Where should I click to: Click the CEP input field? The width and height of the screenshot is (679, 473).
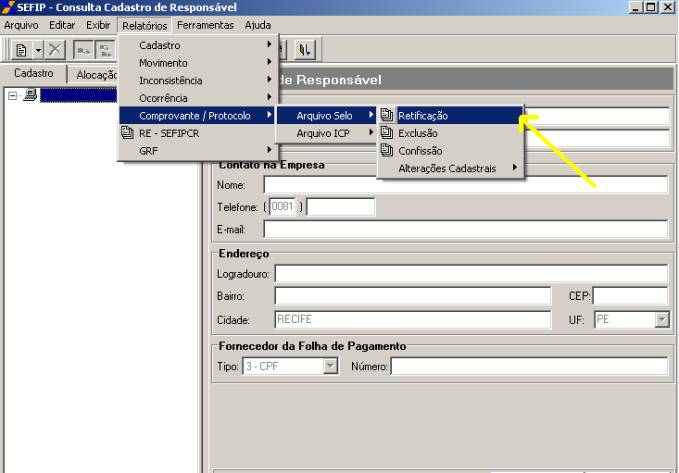coord(630,296)
